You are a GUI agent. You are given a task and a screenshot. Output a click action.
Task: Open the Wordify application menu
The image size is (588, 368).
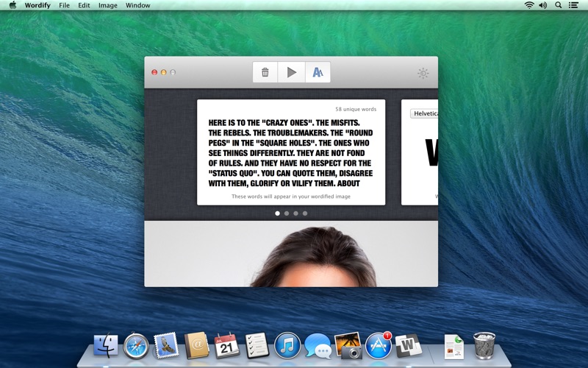click(37, 5)
